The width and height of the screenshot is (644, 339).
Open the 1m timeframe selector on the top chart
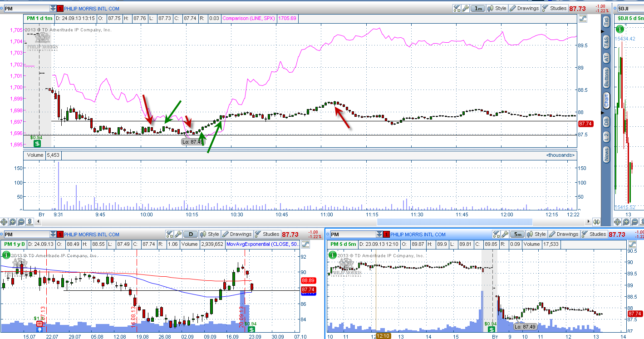pyautogui.click(x=478, y=8)
